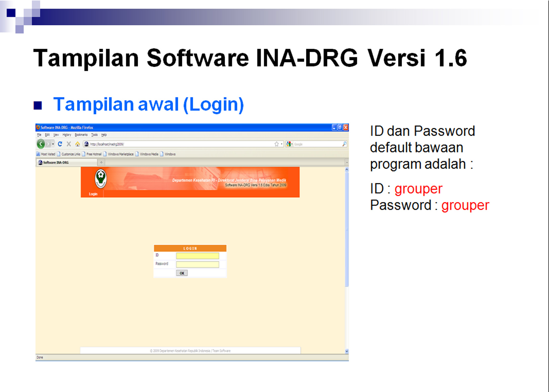The height and width of the screenshot is (392, 549).
Task: Click the search magnifier icon
Action: tap(344, 144)
